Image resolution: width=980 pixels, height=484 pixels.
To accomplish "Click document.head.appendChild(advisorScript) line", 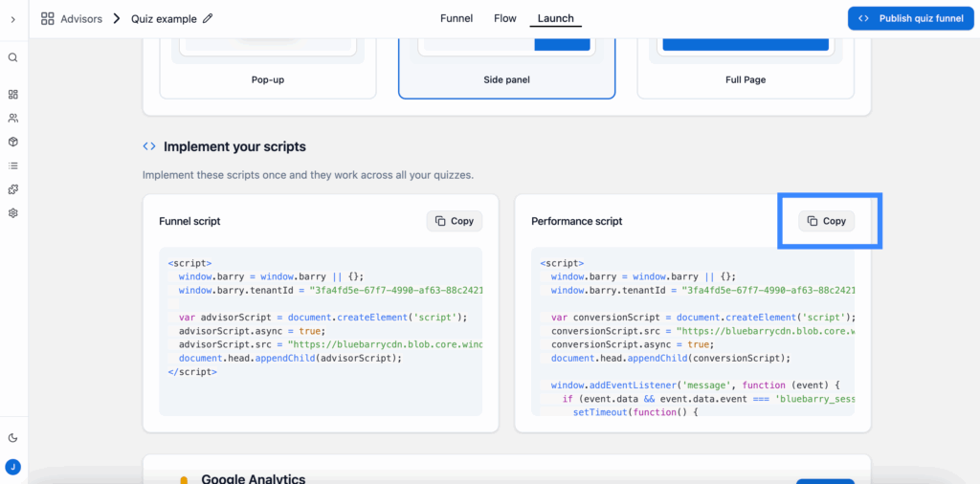I will point(290,359).
